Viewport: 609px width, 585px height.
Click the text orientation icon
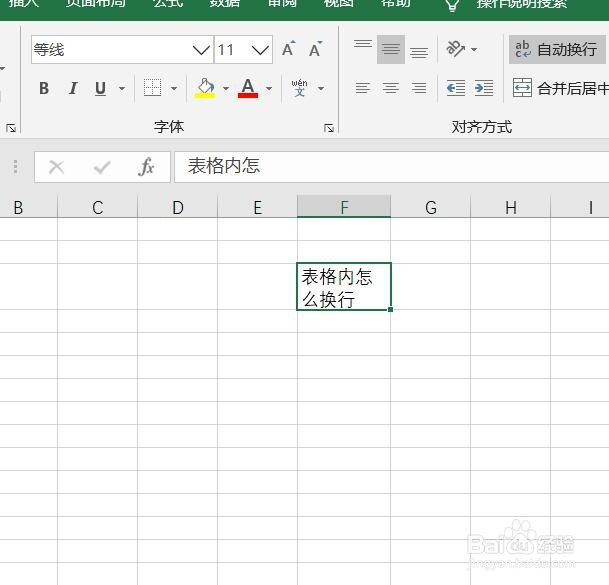click(455, 49)
